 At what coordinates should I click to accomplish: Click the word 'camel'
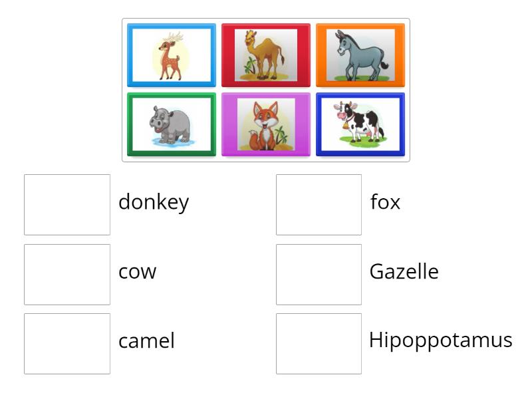[x=146, y=342]
